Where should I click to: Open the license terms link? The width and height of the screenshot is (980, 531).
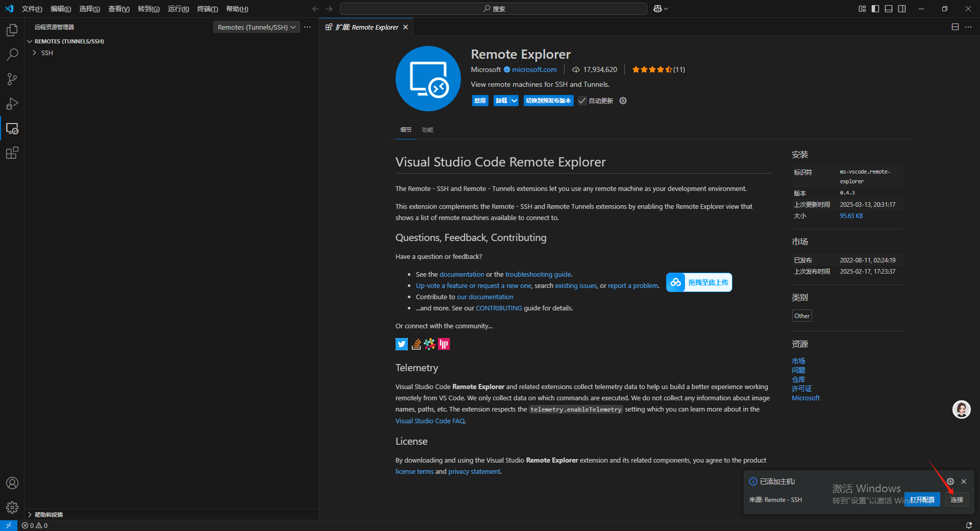coord(414,471)
